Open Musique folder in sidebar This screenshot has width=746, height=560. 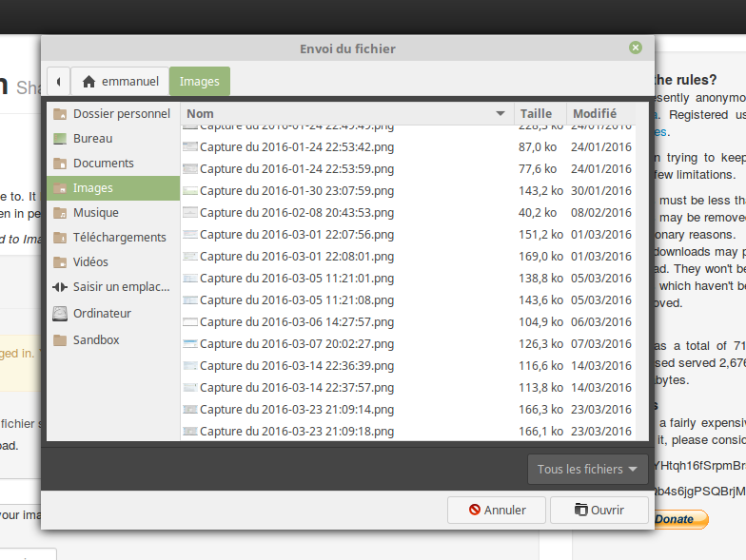click(113, 213)
